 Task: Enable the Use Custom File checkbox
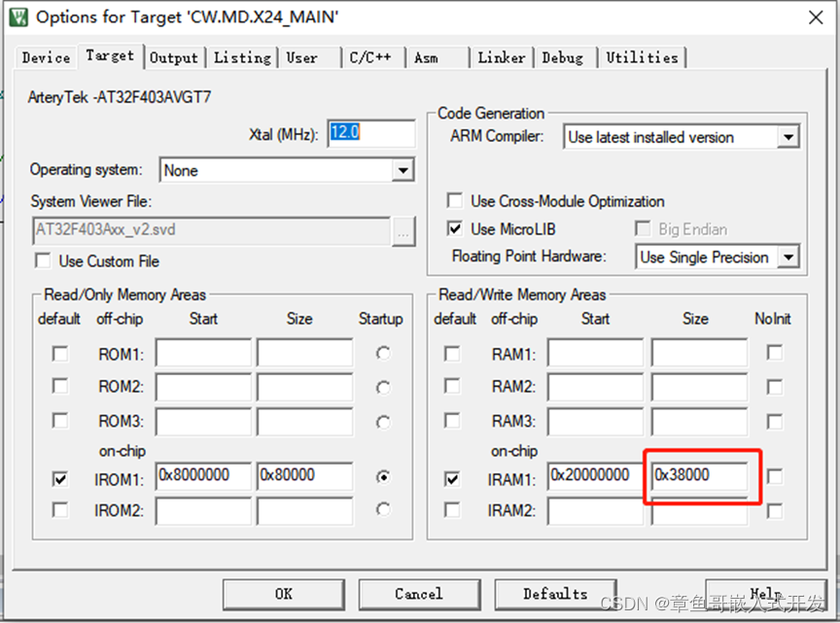[x=43, y=260]
